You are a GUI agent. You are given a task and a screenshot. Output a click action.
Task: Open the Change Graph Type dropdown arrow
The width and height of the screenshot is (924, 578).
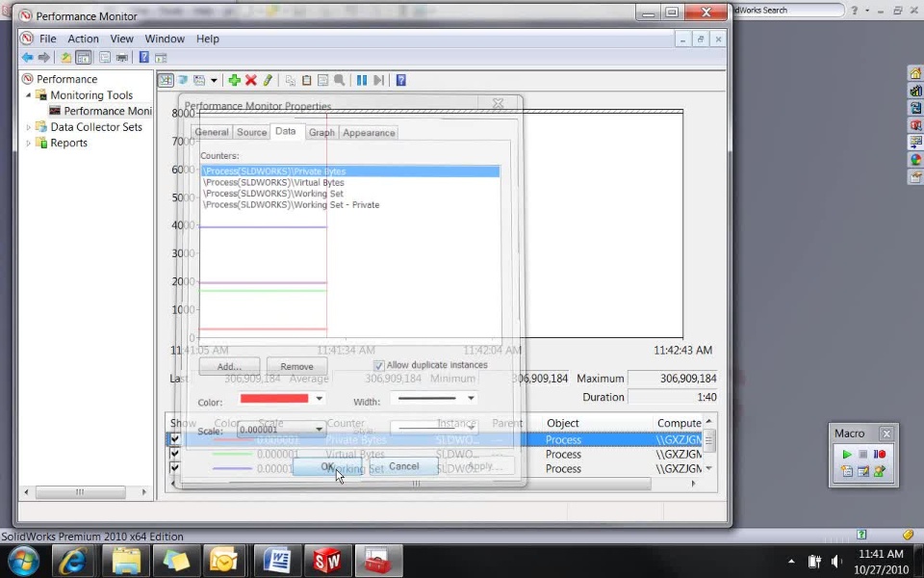tap(214, 80)
